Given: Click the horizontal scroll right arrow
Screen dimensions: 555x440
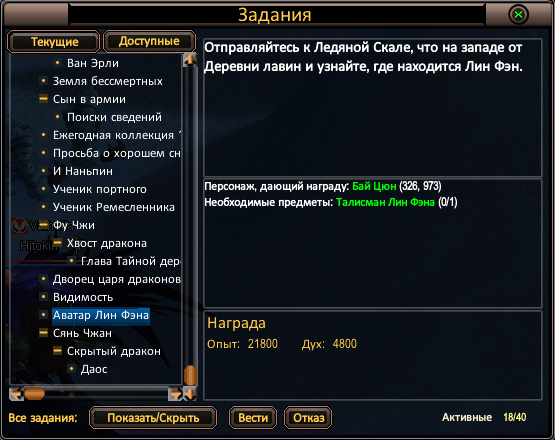Looking at the screenshot, I should tap(176, 394).
